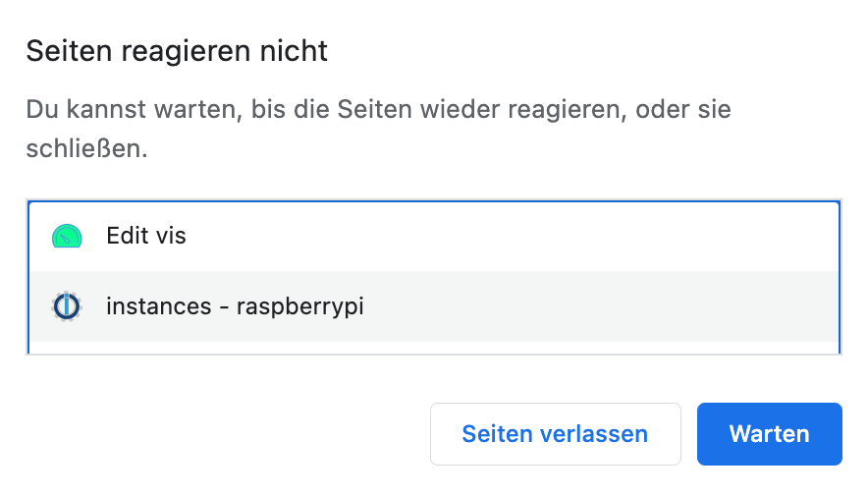Click the Edit vis text label
This screenshot has height=495, width=868.
[146, 237]
